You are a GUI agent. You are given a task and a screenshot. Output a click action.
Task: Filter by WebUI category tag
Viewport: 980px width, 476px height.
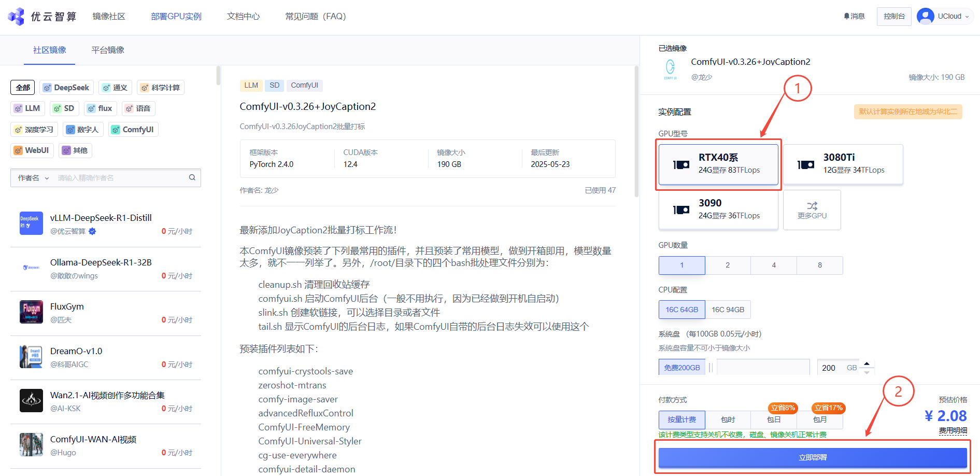pos(32,150)
